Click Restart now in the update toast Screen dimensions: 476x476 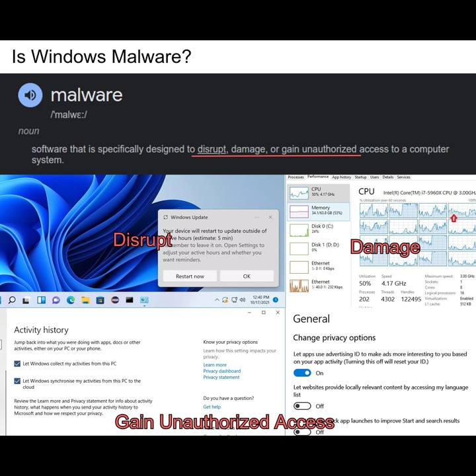pyautogui.click(x=190, y=276)
